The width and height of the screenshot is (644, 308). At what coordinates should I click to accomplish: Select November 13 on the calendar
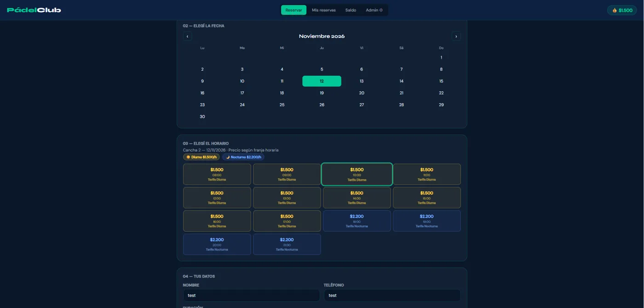[x=362, y=81]
